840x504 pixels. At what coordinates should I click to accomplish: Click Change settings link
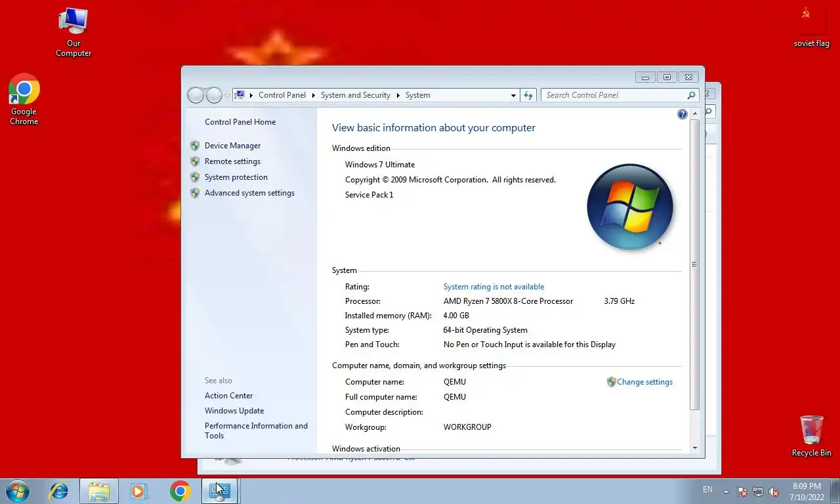pos(644,382)
